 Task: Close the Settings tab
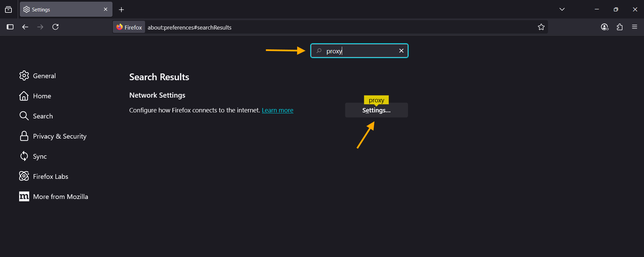pos(105,9)
